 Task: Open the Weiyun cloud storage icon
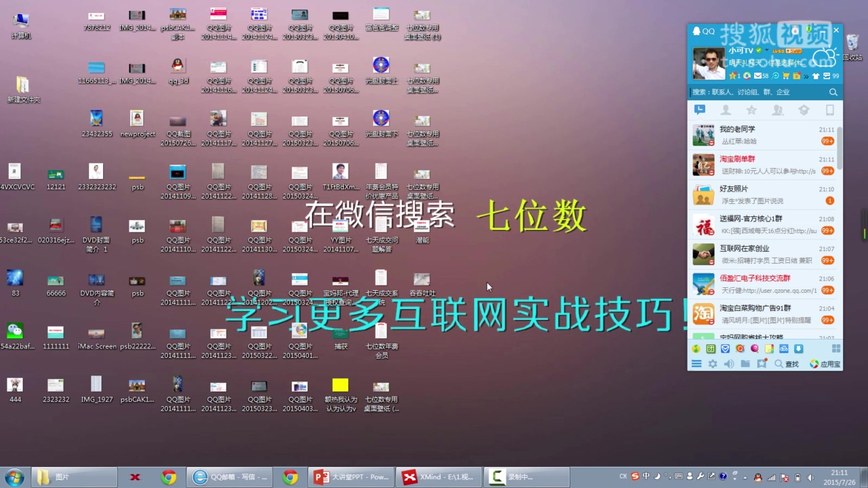point(783,348)
